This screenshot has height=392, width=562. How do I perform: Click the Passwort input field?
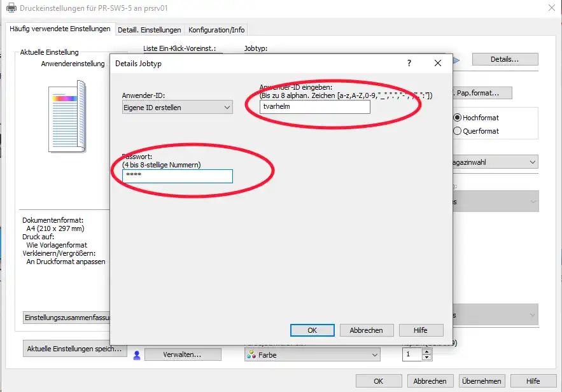pos(178,176)
